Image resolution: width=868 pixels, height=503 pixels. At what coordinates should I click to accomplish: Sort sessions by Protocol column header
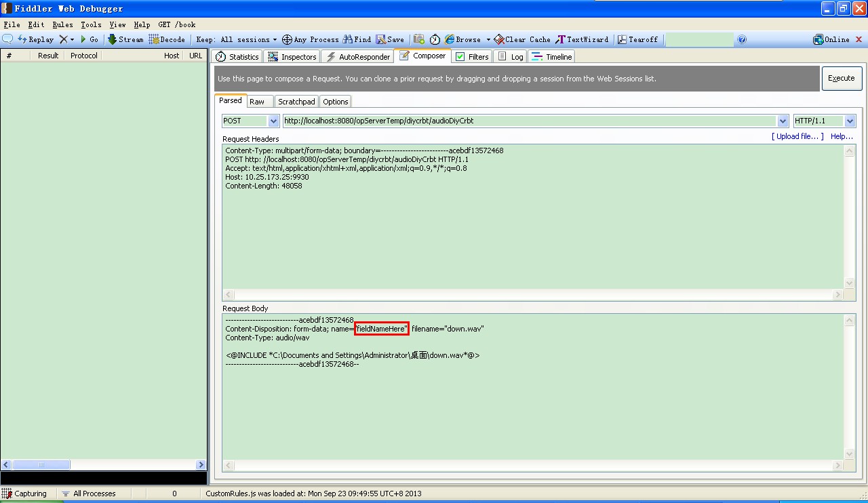pyautogui.click(x=84, y=56)
